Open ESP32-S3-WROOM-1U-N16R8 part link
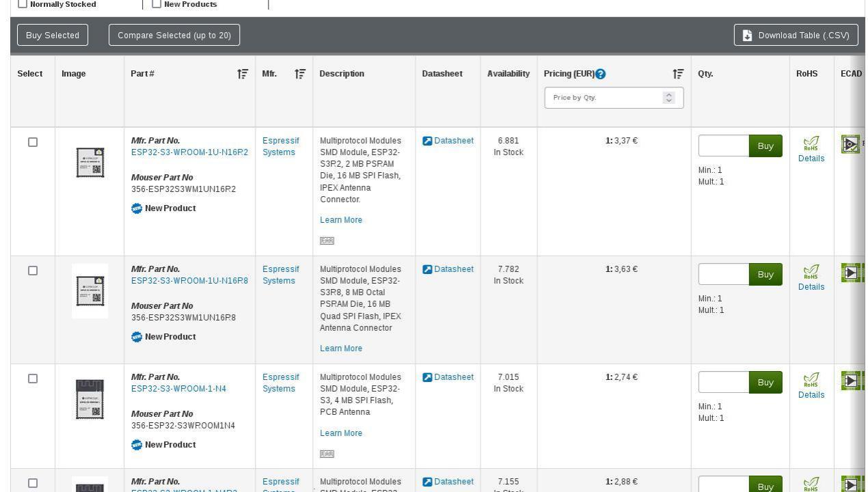868x492 pixels. (x=189, y=281)
